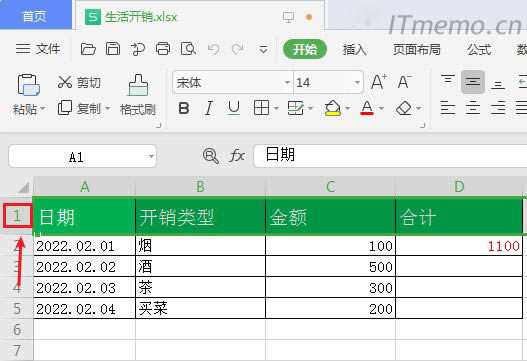527x361 pixels.
Task: Expand the font name dropdown 宋体
Action: click(287, 82)
